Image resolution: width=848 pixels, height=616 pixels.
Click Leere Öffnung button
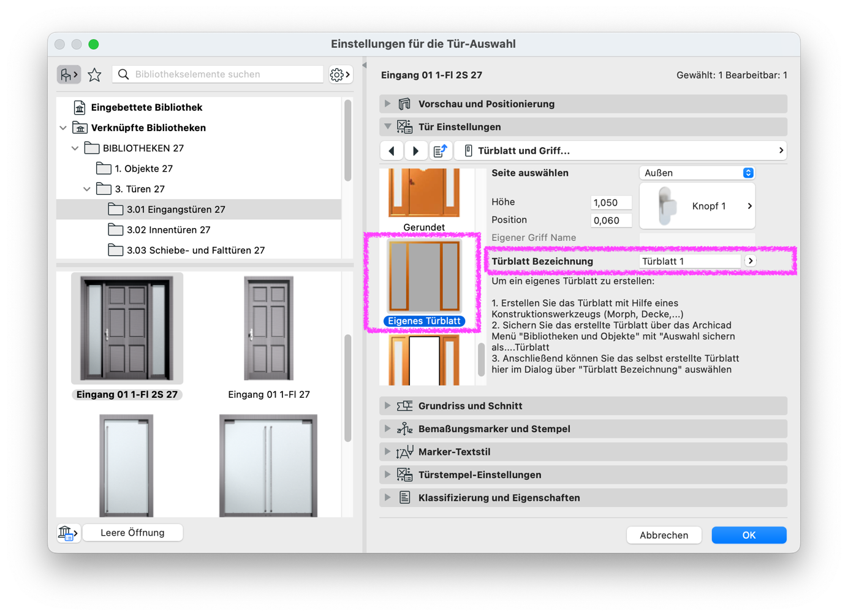(x=132, y=533)
